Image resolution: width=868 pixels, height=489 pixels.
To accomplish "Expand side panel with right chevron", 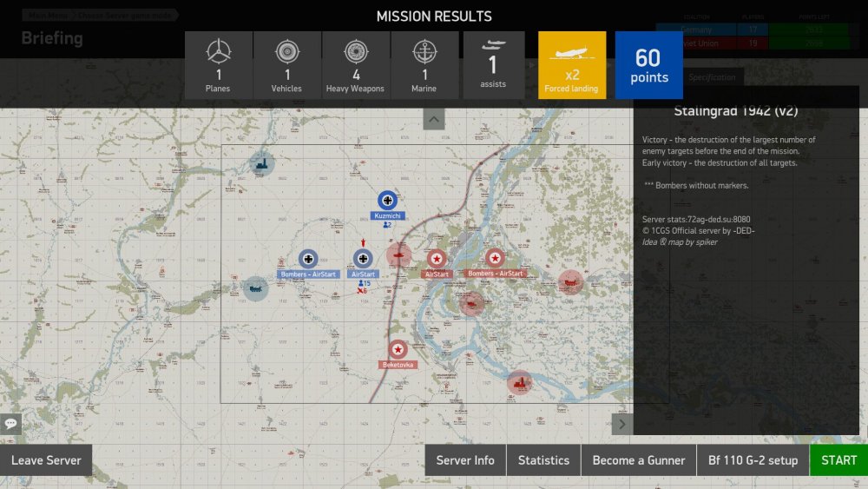I will click(x=622, y=424).
